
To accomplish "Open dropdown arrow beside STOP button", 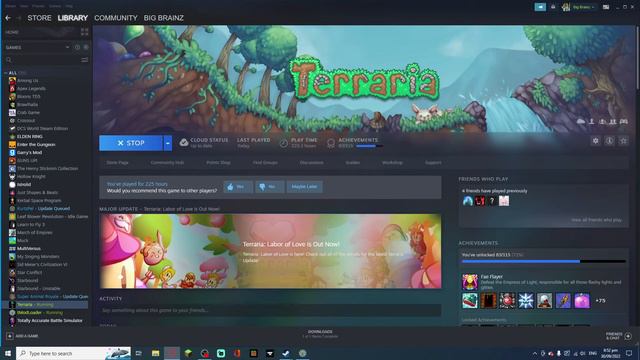I will click(168, 143).
